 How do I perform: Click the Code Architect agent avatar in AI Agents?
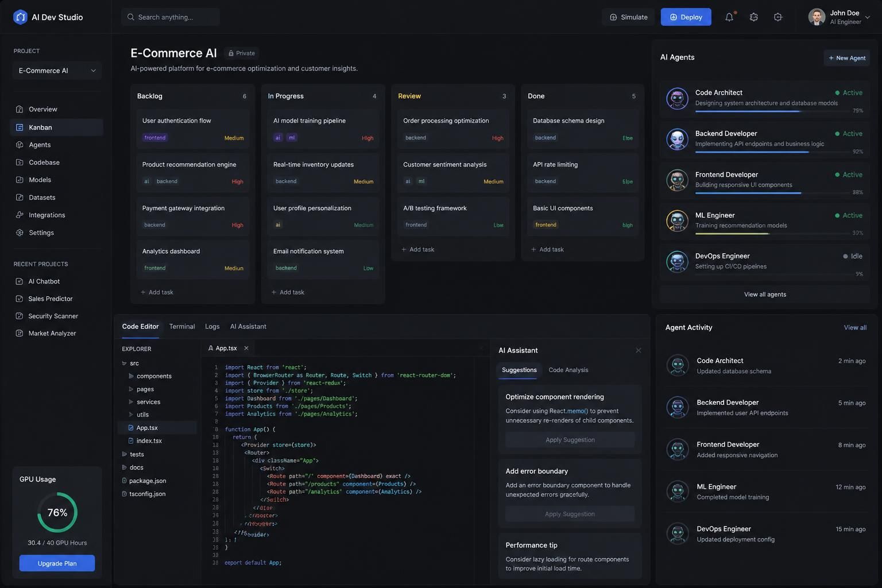click(x=678, y=98)
